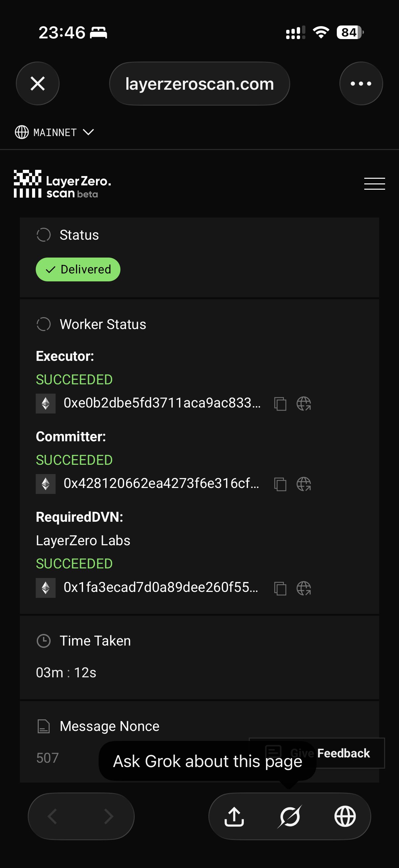Open the hamburger navigation menu

point(375,184)
